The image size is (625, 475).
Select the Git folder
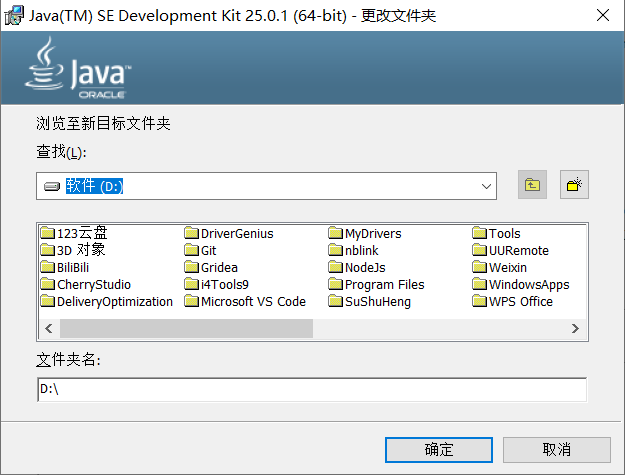207,251
